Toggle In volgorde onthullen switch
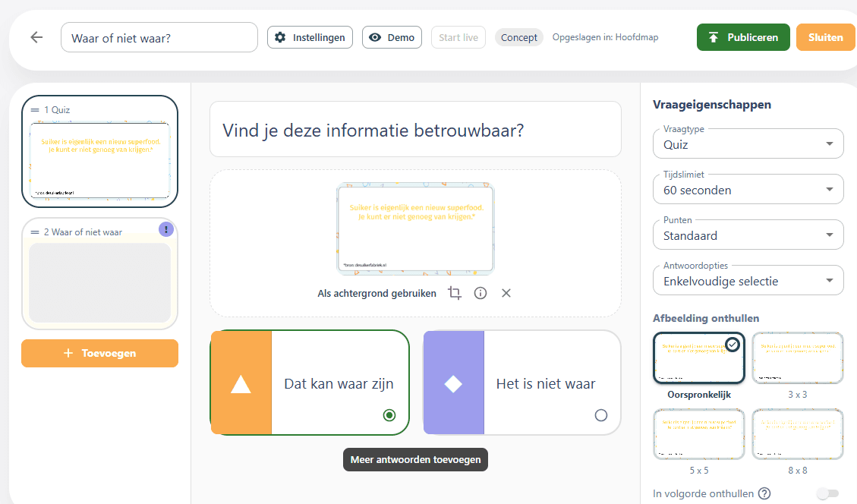This screenshot has width=857, height=504. click(827, 493)
